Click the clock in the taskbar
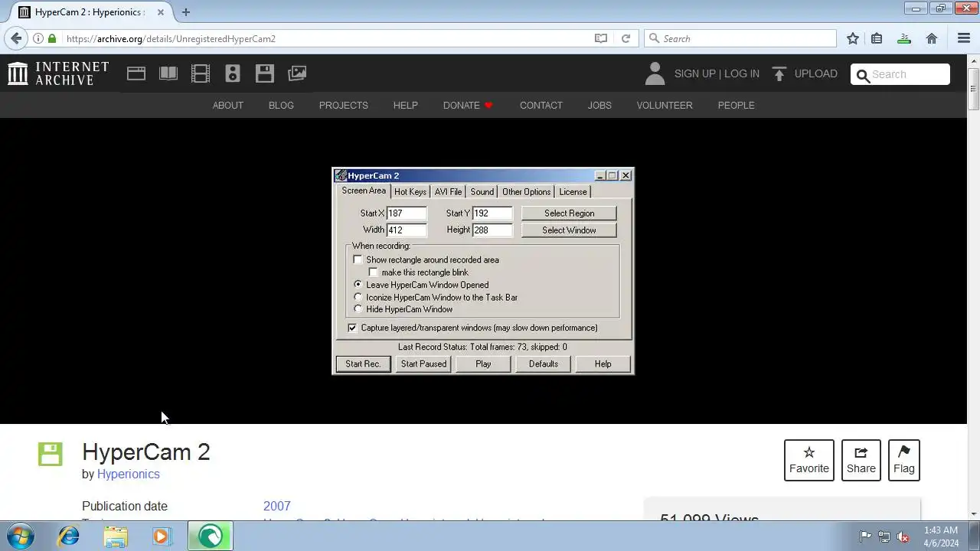 tap(940, 536)
